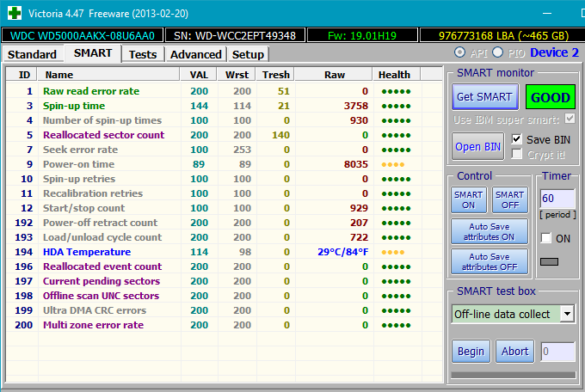Uncheck the Save BIN checkbox
Image resolution: width=585 pixels, height=392 pixels.
pyautogui.click(x=517, y=139)
